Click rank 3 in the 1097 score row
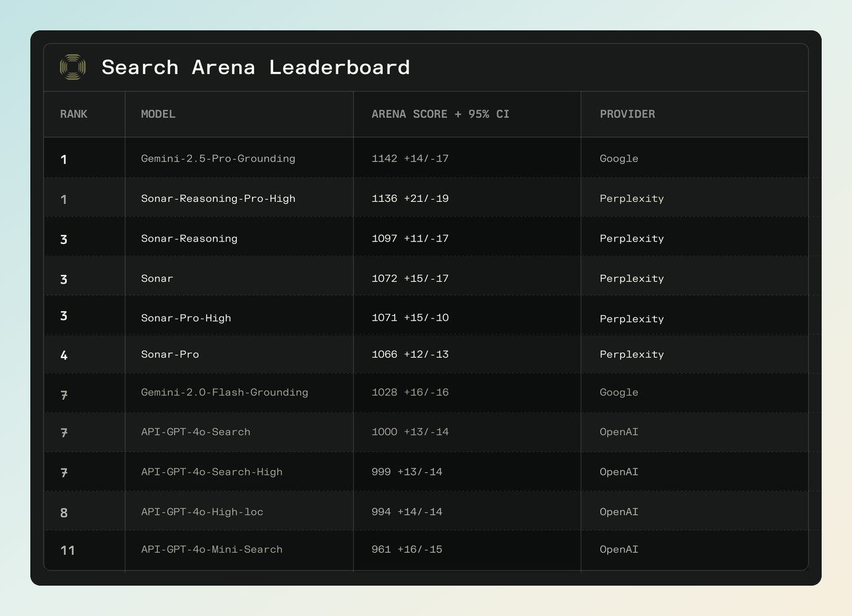Image resolution: width=852 pixels, height=616 pixels. tap(63, 239)
